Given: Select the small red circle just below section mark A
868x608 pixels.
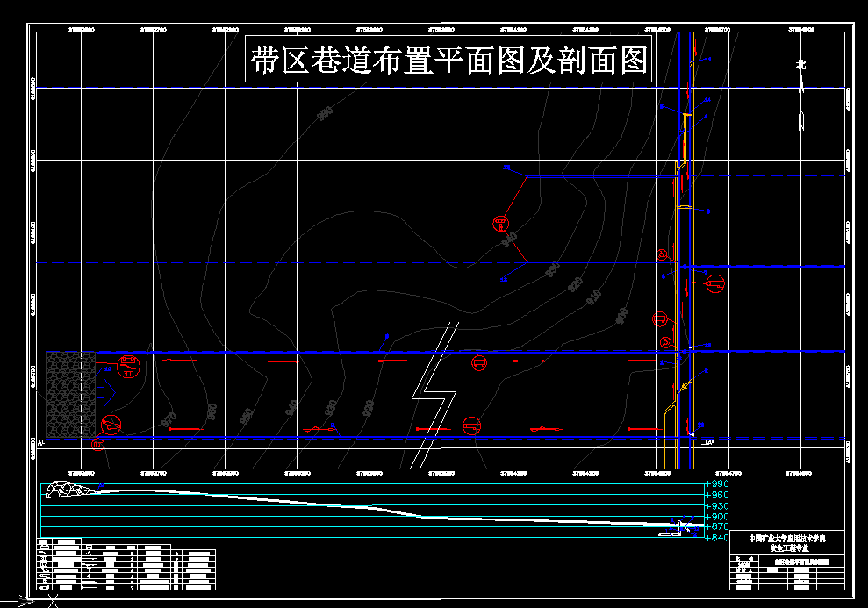Looking at the screenshot, I should click(x=98, y=444).
